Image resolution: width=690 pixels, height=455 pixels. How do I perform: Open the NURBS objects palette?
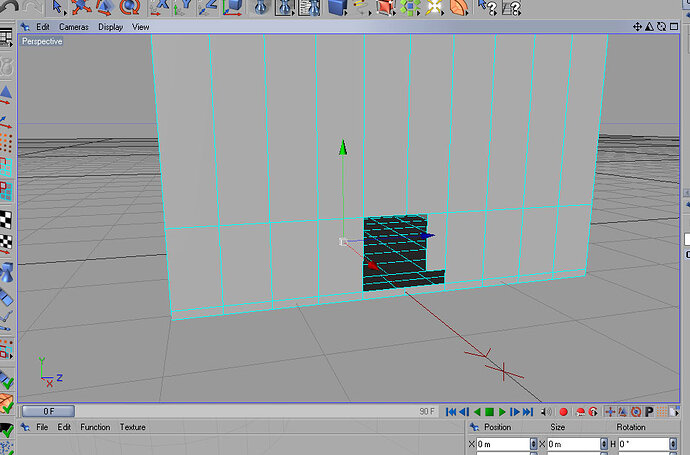pyautogui.click(x=386, y=7)
